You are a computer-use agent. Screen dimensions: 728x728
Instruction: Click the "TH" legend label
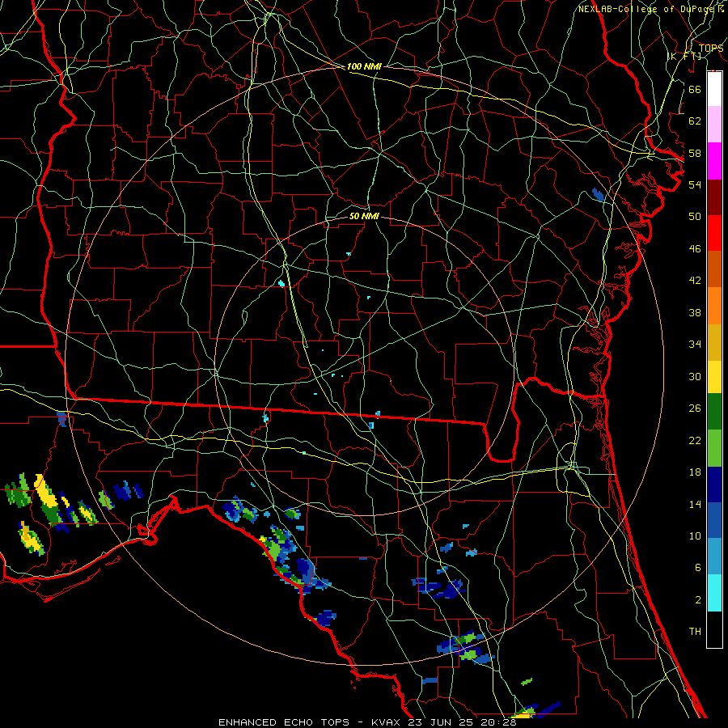(x=695, y=632)
